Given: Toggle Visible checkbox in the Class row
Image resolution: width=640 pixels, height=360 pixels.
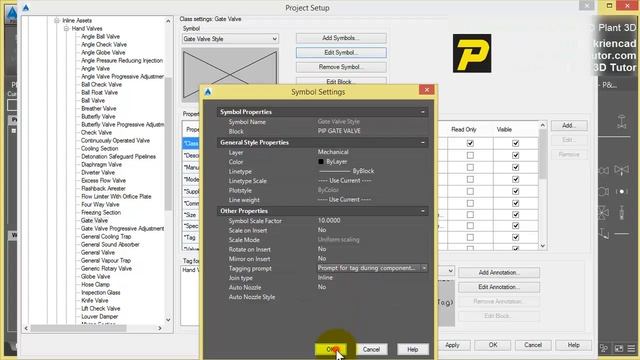Looking at the screenshot, I should [x=516, y=143].
